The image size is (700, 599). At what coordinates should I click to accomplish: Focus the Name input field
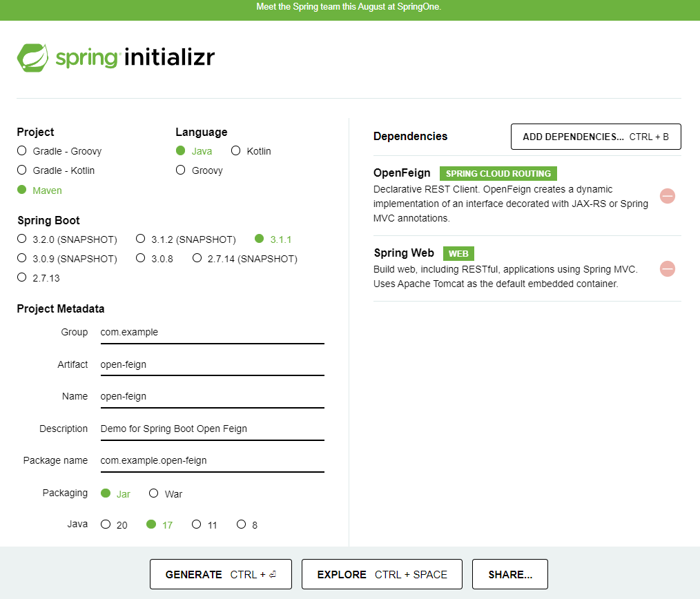212,396
